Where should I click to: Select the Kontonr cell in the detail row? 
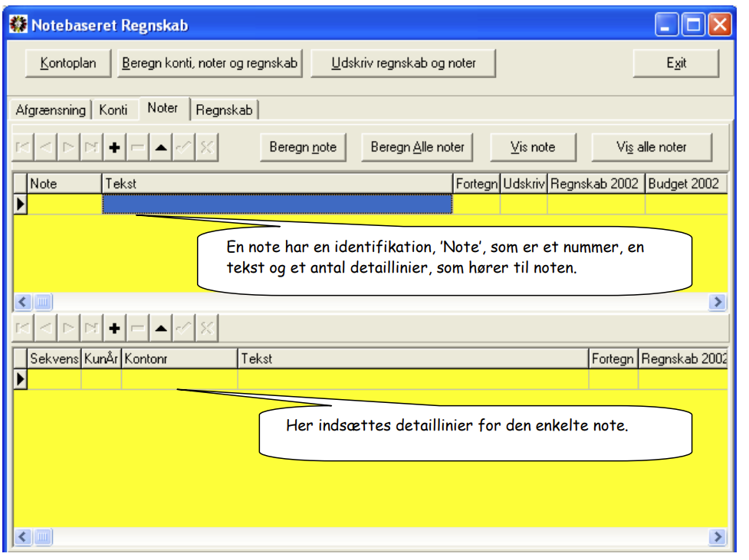point(179,379)
